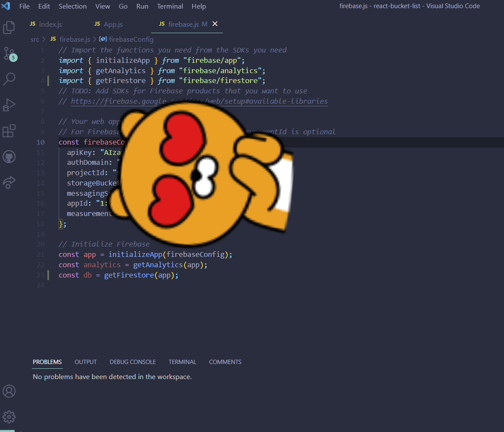
Task: Click "firebase/analytics" string on line 3
Action: coord(220,71)
